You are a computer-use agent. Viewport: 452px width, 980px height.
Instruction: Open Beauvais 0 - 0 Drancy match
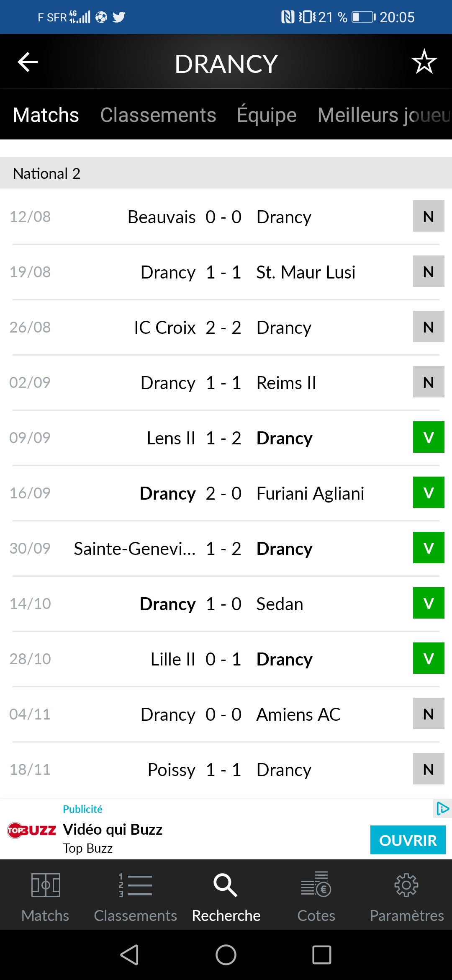(x=226, y=217)
